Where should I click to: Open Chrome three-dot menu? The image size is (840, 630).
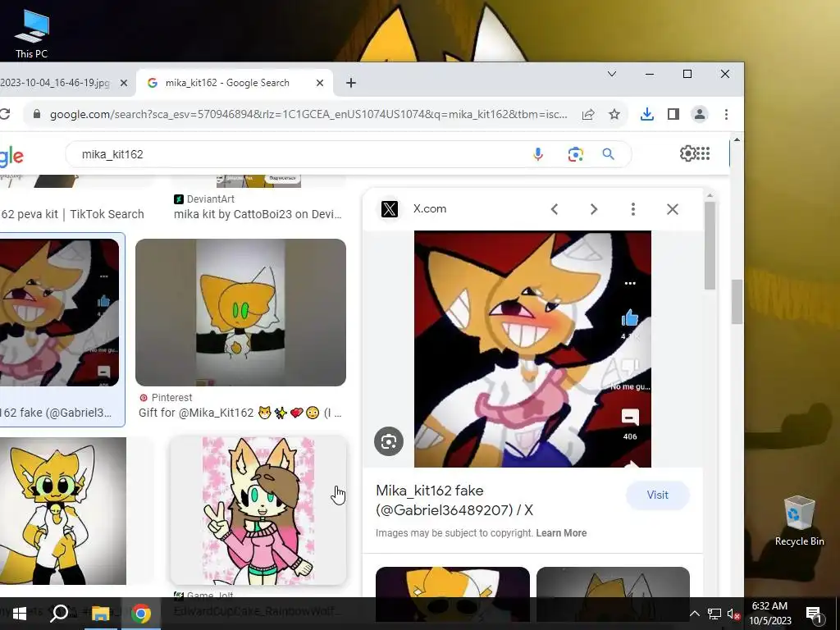pyautogui.click(x=727, y=114)
